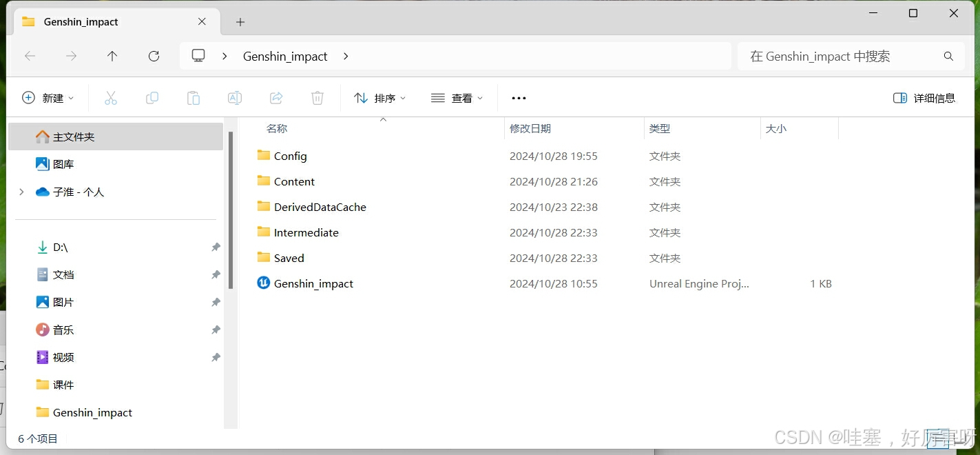Viewport: 980px width, 455px height.
Task: Close the Genshin_impact tab
Action: point(202,21)
